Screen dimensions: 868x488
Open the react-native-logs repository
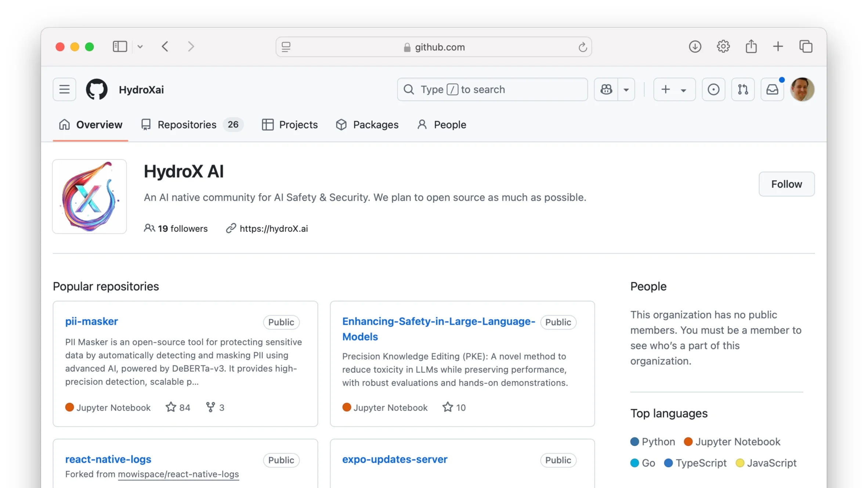[x=108, y=459]
